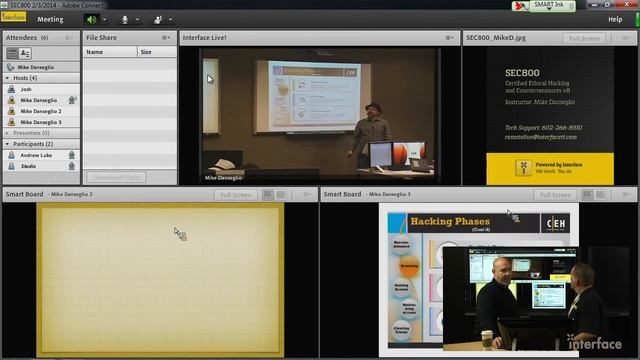Click Andrew Luke's participant icon
This screenshot has height=360, width=640.
[x=11, y=155]
